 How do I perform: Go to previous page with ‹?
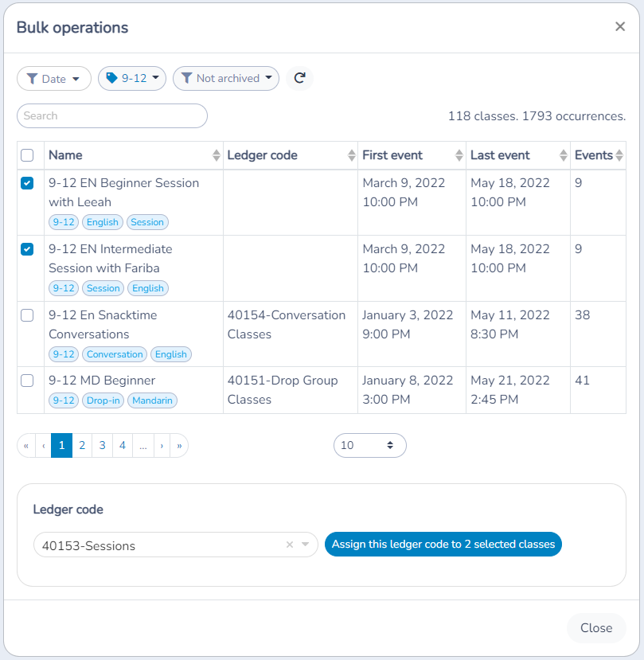[x=43, y=445]
